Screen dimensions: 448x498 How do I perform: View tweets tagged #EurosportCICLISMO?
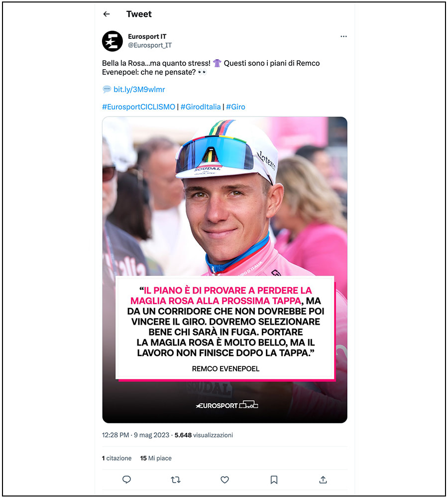(137, 106)
